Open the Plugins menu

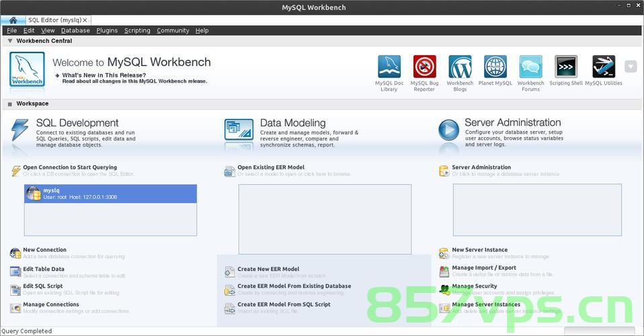pyautogui.click(x=107, y=30)
